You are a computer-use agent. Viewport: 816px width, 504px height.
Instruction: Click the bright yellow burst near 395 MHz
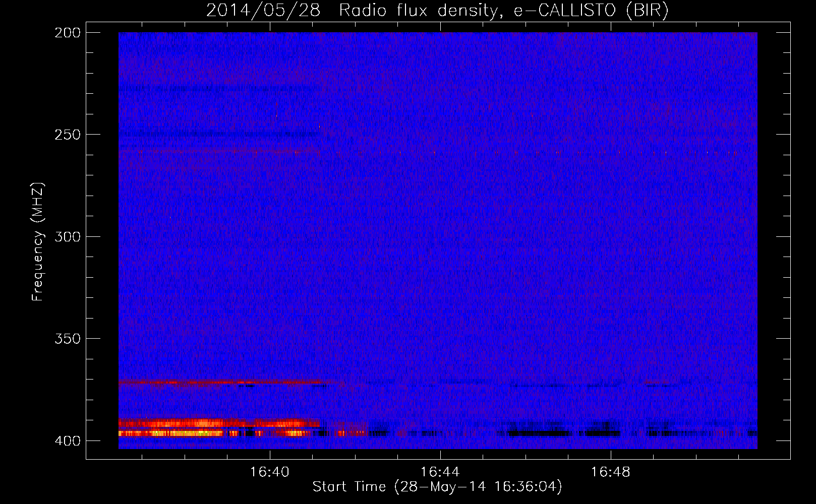171,433
